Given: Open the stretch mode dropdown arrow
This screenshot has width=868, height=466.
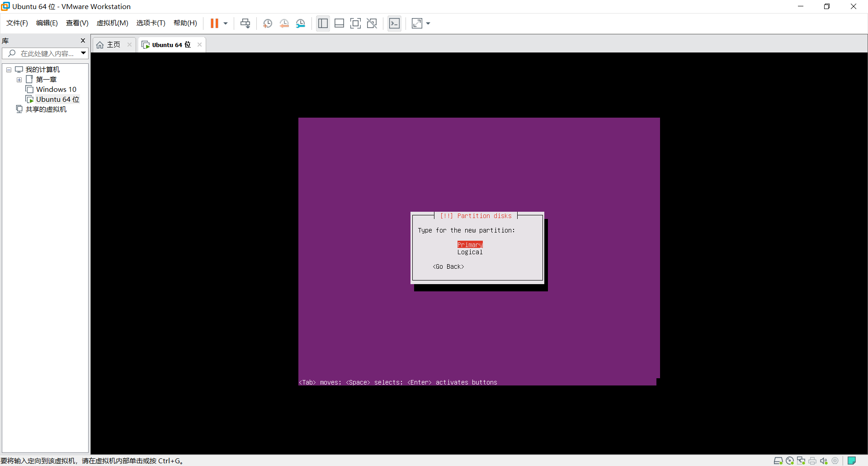Looking at the screenshot, I should coord(428,24).
